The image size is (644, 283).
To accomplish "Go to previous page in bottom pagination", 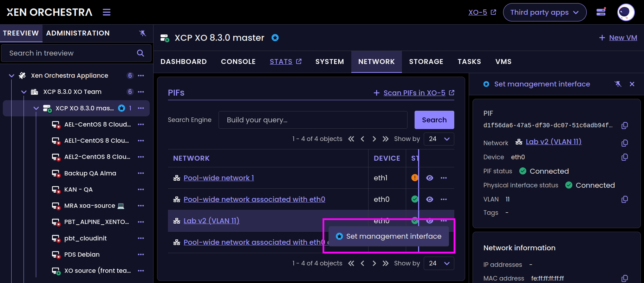I will coord(363,263).
